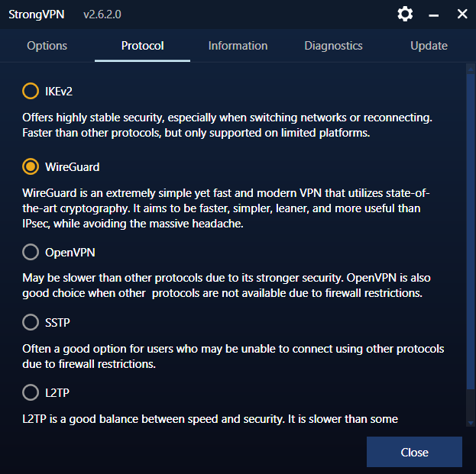The image size is (476, 474).
Task: Go to the Diagnostics tab
Action: [x=333, y=46]
